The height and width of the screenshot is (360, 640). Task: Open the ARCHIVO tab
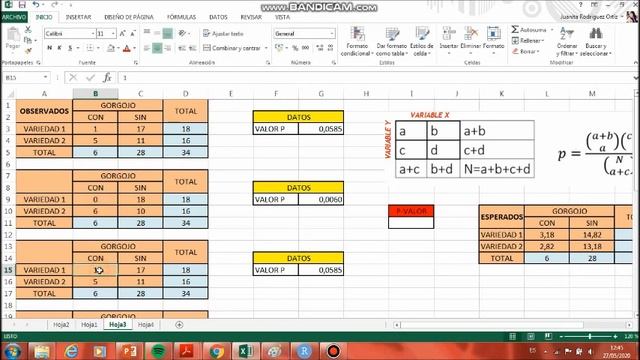tap(14, 17)
